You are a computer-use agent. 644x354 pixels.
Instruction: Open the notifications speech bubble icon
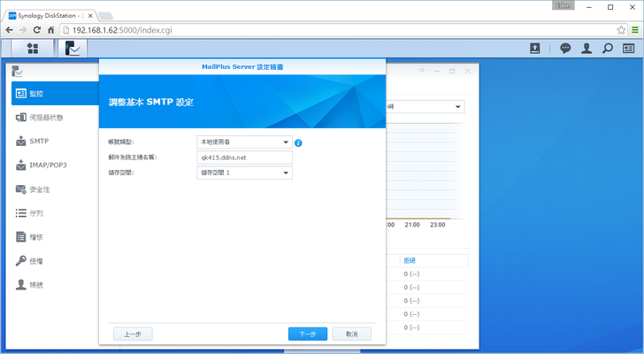[x=565, y=49]
